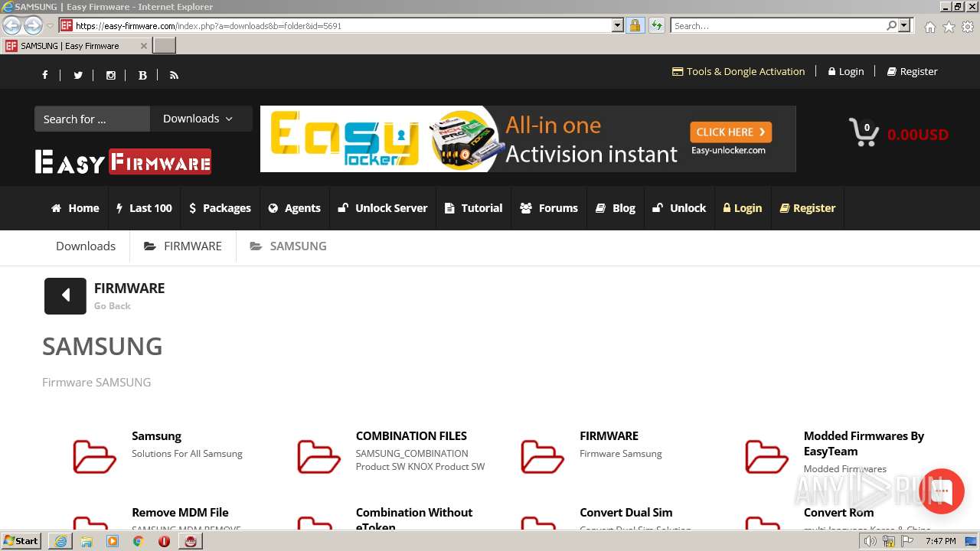Go to Downloads breadcrumb
Viewport: 980px width, 551px height.
point(86,246)
